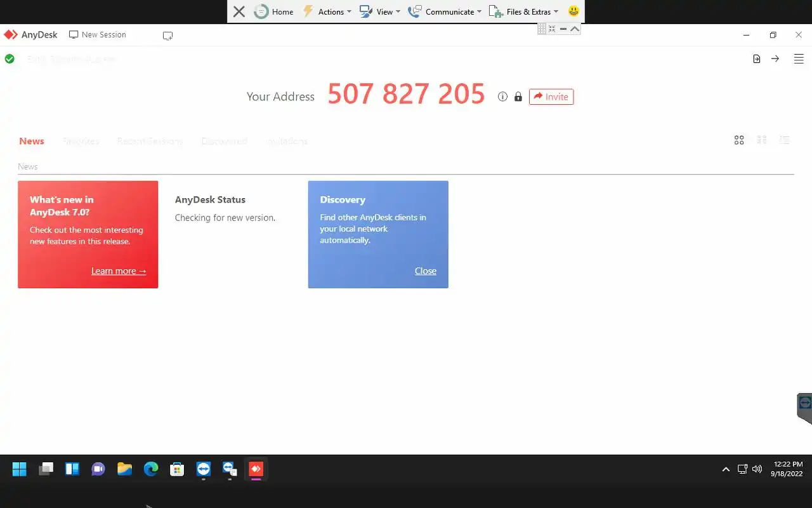The image size is (812, 508).
Task: Launch Microsoft Edge from the taskbar
Action: tap(151, 469)
